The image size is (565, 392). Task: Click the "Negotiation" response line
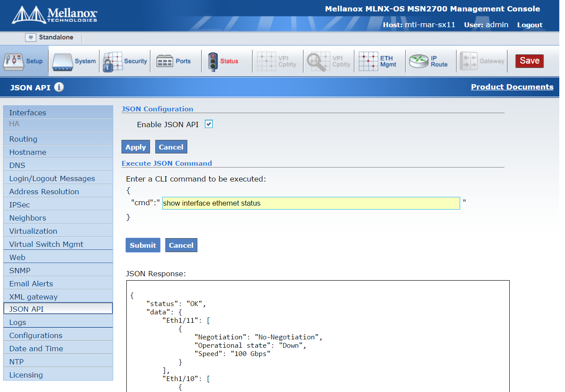(259, 337)
